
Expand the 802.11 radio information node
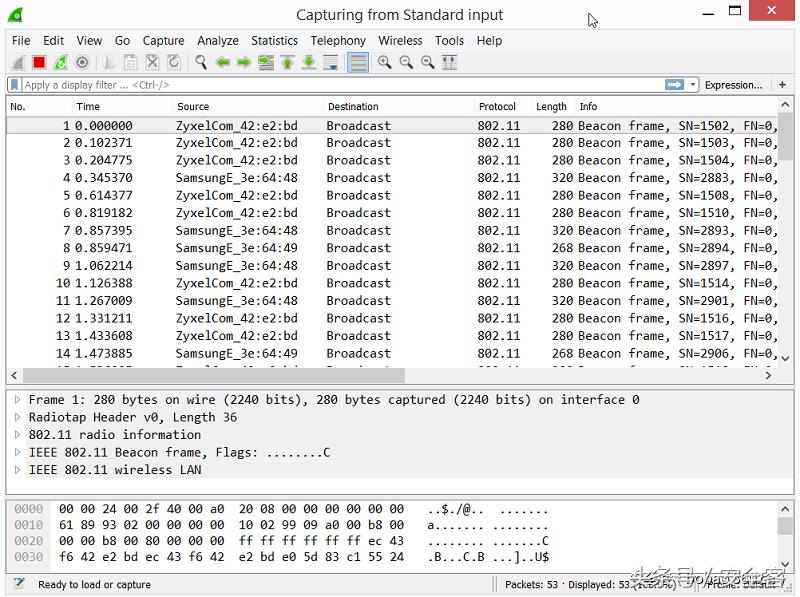pos(18,435)
